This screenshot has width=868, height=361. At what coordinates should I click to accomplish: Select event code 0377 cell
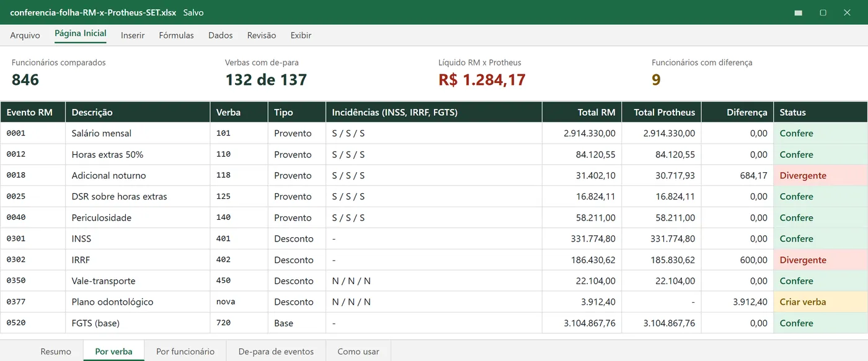[x=33, y=302]
